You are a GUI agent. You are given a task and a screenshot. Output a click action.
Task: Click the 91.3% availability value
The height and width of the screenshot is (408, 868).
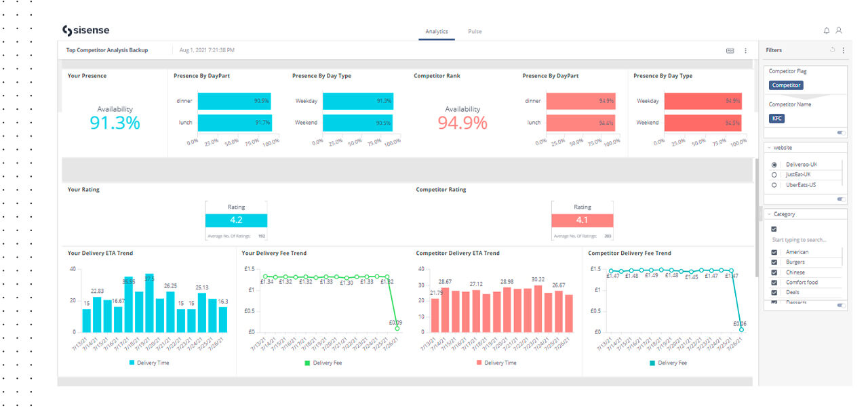click(115, 123)
